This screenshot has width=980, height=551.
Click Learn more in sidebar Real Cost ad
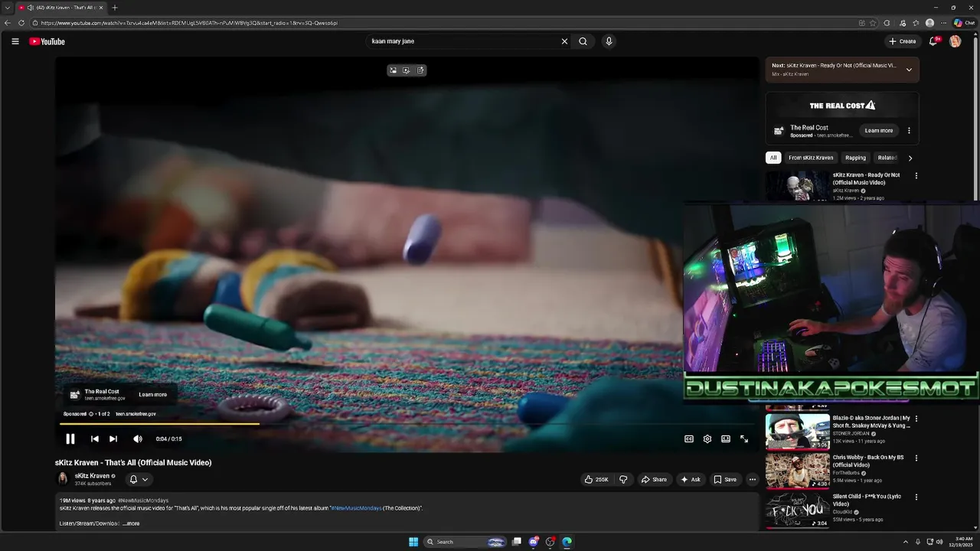pyautogui.click(x=878, y=131)
